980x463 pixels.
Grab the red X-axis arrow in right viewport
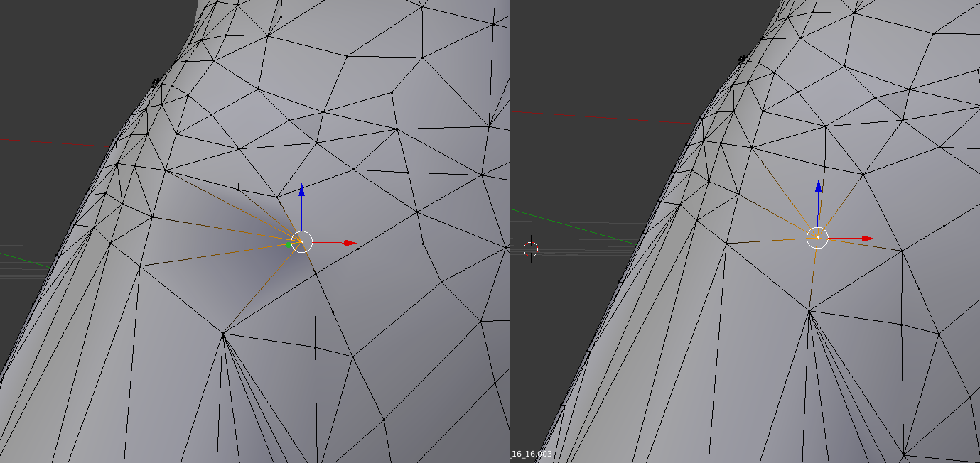click(x=868, y=239)
